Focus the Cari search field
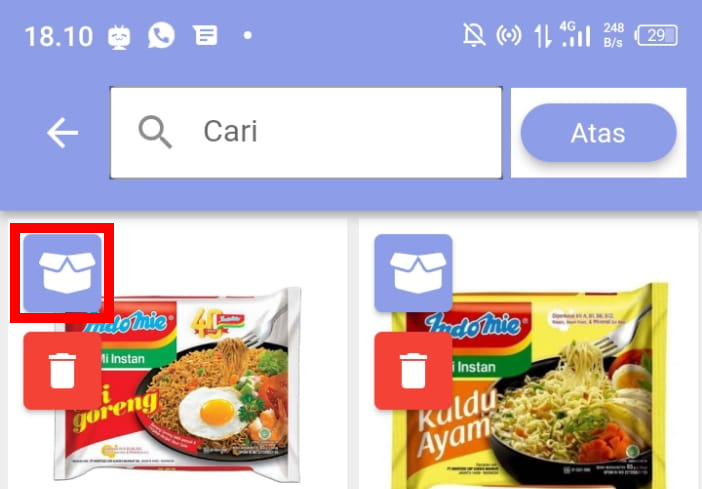Image resolution: width=702 pixels, height=489 pixels. coord(306,133)
